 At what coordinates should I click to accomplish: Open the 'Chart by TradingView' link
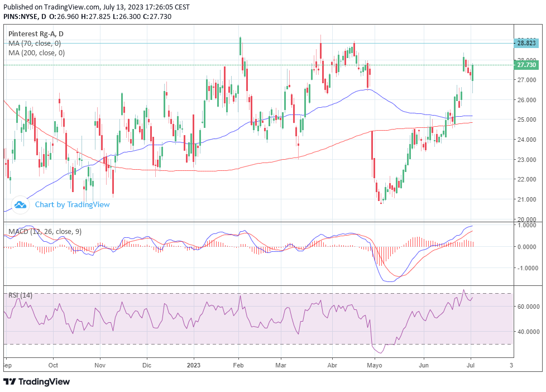pos(72,204)
